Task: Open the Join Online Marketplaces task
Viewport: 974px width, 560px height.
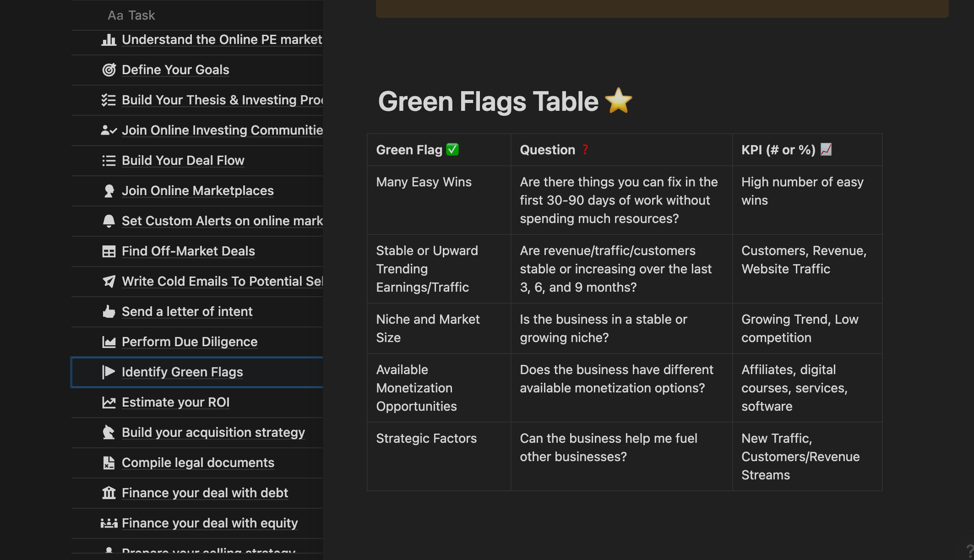Action: click(x=197, y=190)
